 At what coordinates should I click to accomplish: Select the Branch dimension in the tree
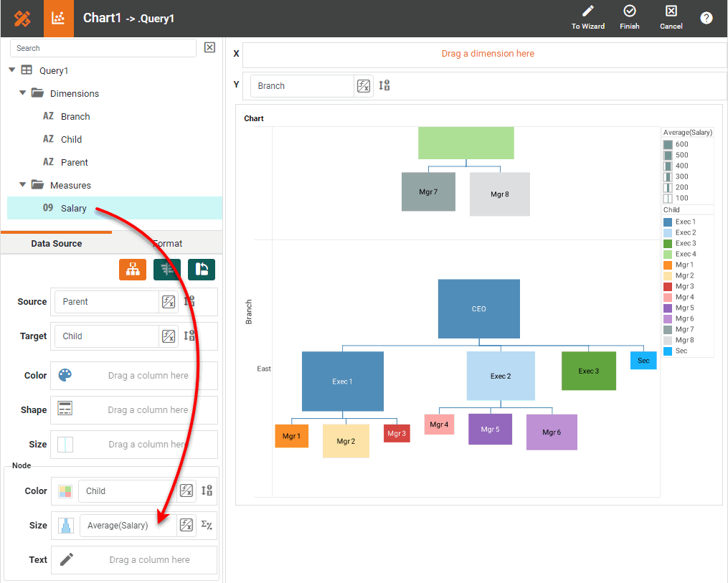(x=75, y=116)
